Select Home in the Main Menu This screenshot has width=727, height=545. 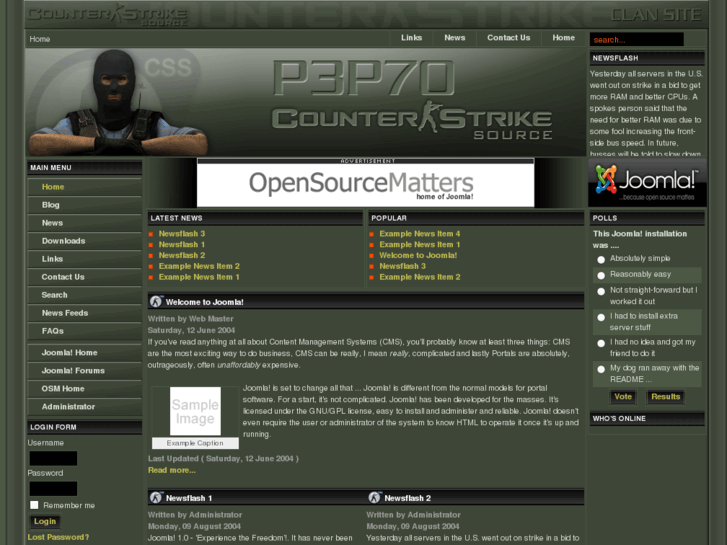point(84,187)
